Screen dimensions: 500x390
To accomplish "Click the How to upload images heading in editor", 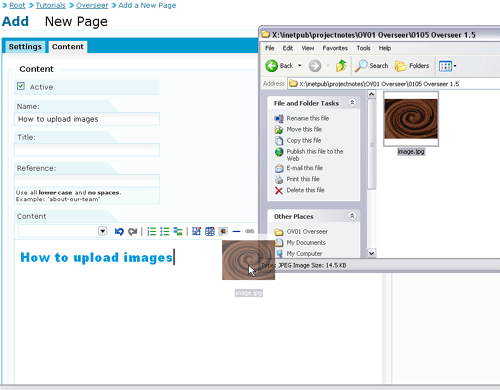I will click(x=96, y=257).
